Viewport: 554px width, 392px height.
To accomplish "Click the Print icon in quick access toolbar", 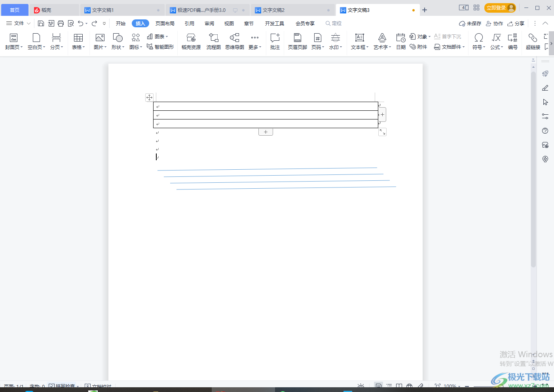I will (61, 23).
